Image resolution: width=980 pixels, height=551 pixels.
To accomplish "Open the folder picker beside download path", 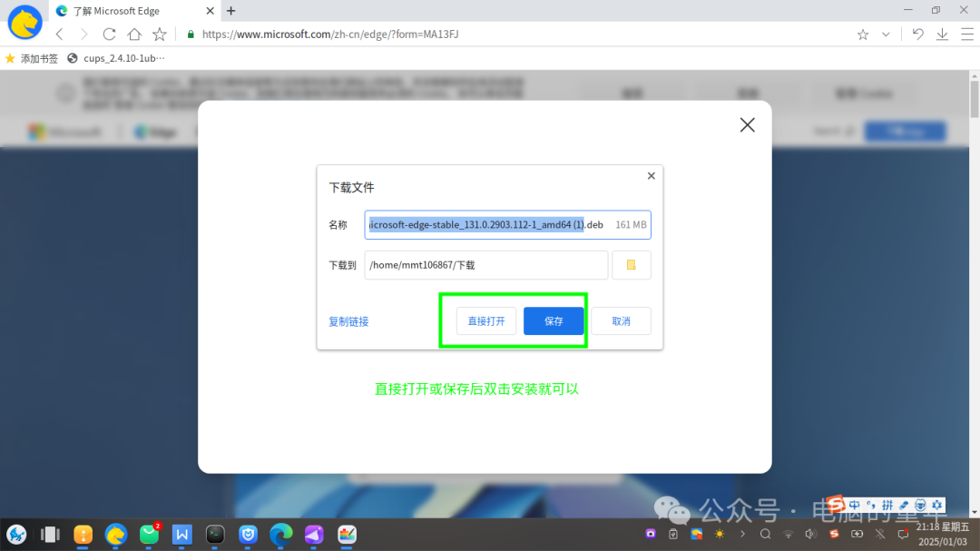I will pos(632,264).
